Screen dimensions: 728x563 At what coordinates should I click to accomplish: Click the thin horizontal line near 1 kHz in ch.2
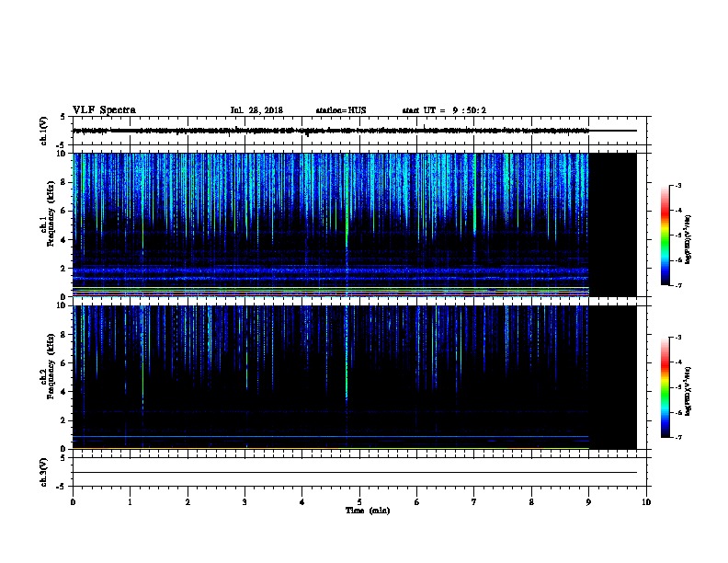(x=331, y=437)
